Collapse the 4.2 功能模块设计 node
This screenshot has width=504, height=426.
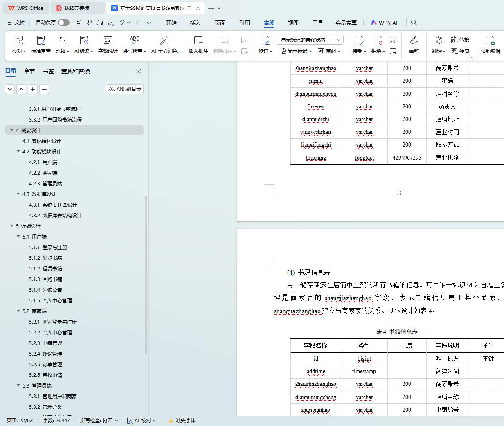click(18, 151)
